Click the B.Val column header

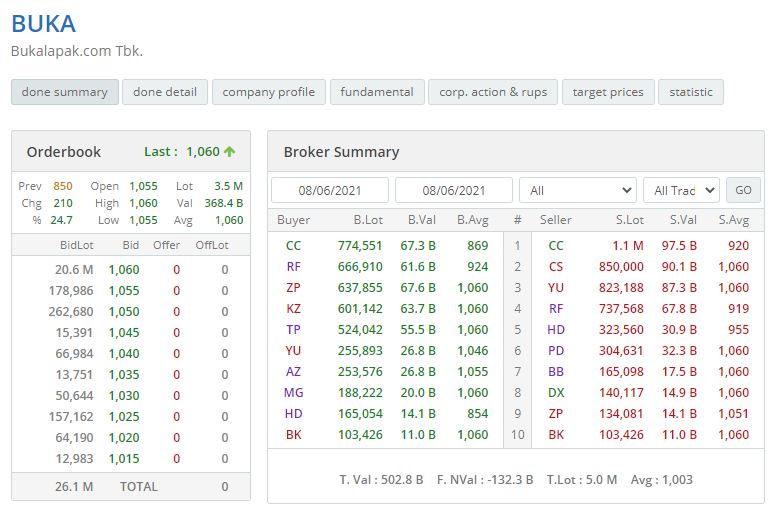422,220
